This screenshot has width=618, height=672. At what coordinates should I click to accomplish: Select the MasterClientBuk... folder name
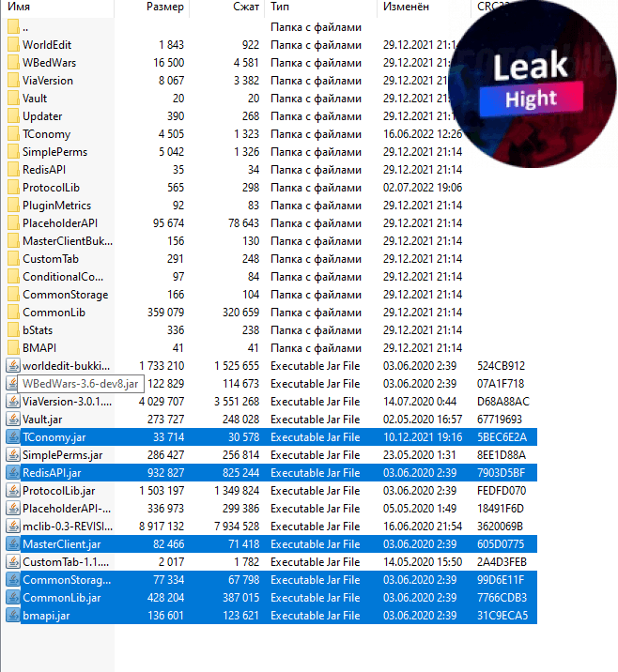(x=68, y=241)
